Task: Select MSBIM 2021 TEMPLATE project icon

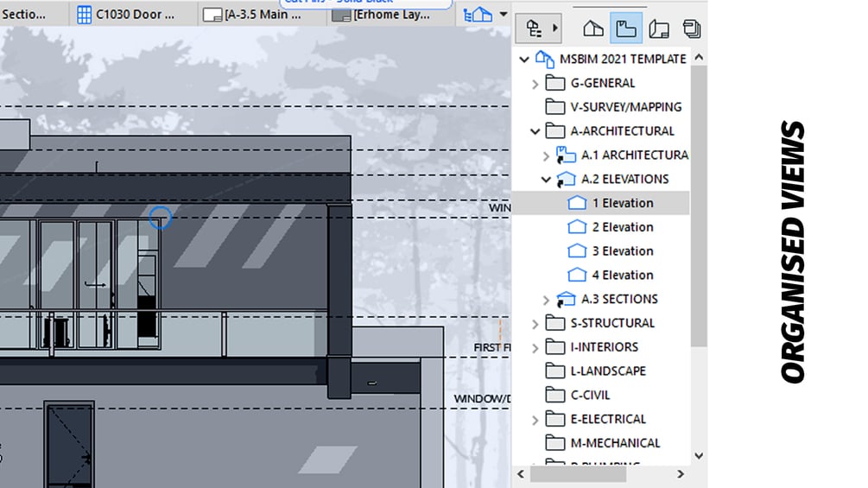Action: click(545, 60)
